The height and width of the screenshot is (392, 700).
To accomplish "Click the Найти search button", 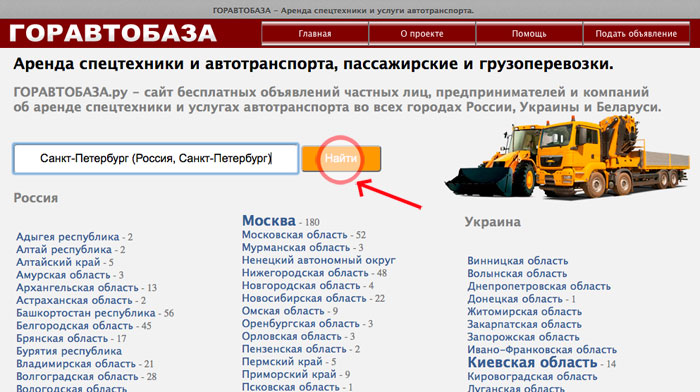I will 341,158.
